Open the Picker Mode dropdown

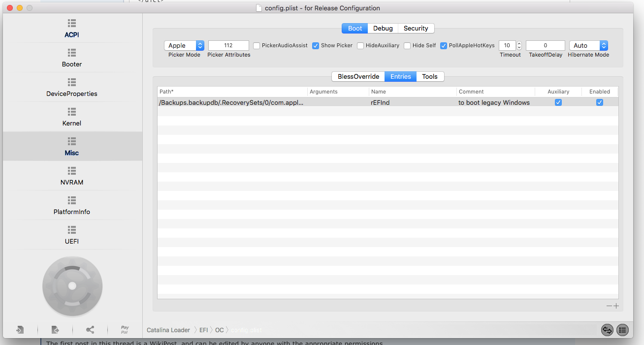coord(184,45)
